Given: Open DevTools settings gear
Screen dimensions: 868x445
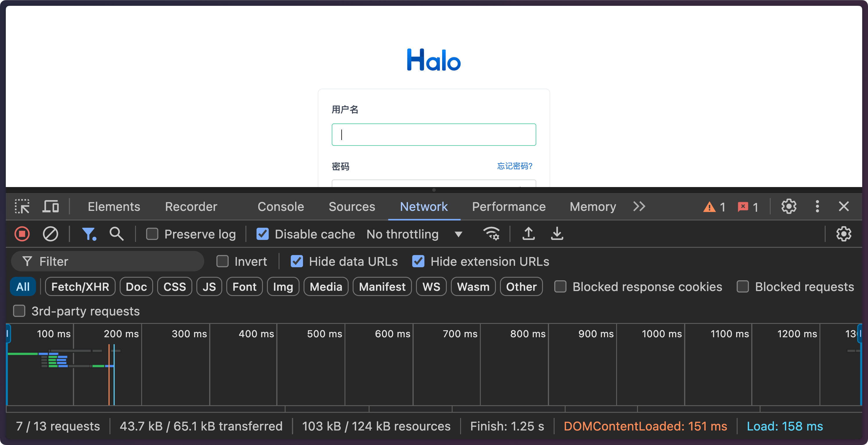Looking at the screenshot, I should pyautogui.click(x=789, y=206).
